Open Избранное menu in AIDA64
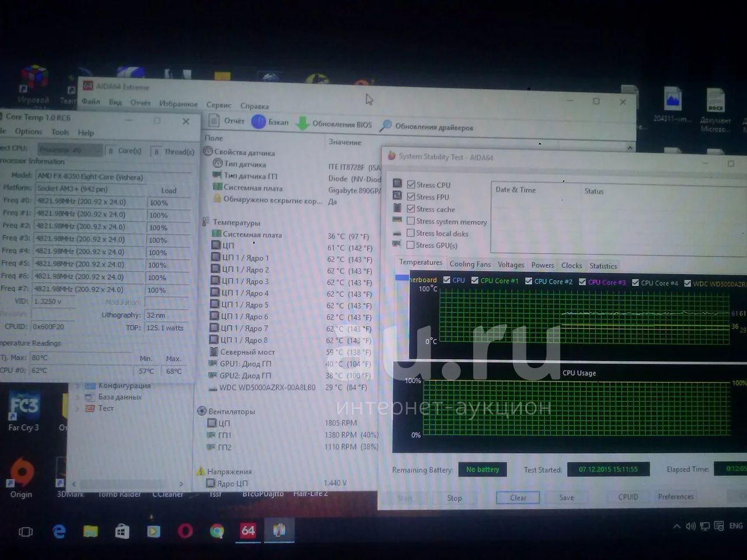The height and width of the screenshot is (560, 747). [x=178, y=104]
